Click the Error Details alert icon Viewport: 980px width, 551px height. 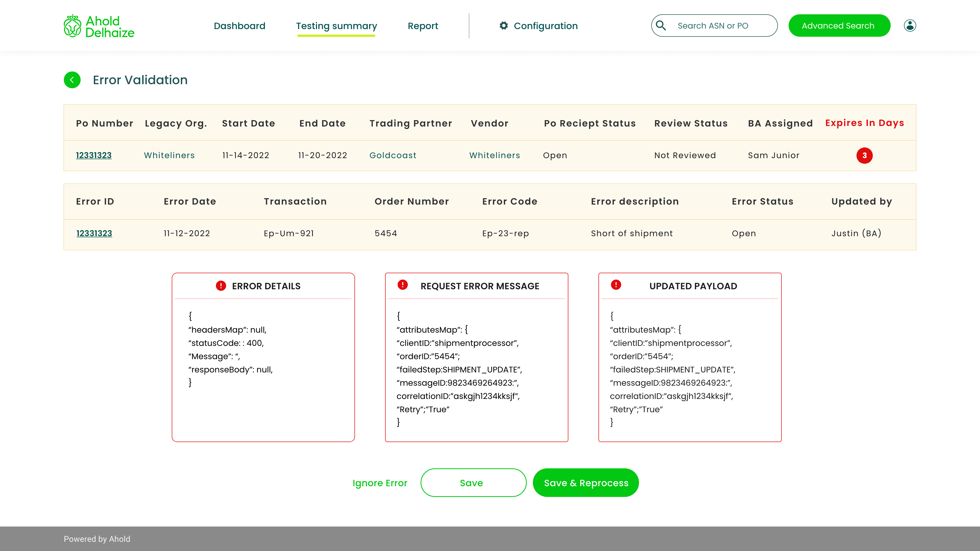(221, 286)
